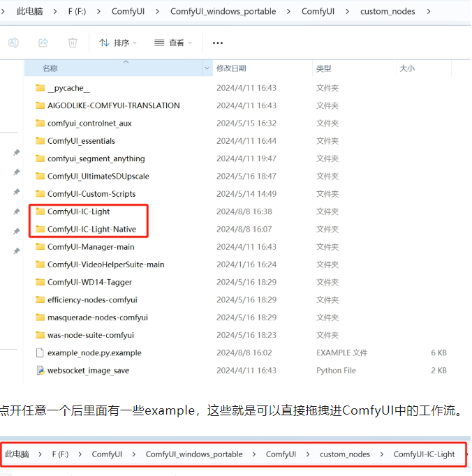Select the masquerade-nodes-comfyui folder icon

coord(40,317)
